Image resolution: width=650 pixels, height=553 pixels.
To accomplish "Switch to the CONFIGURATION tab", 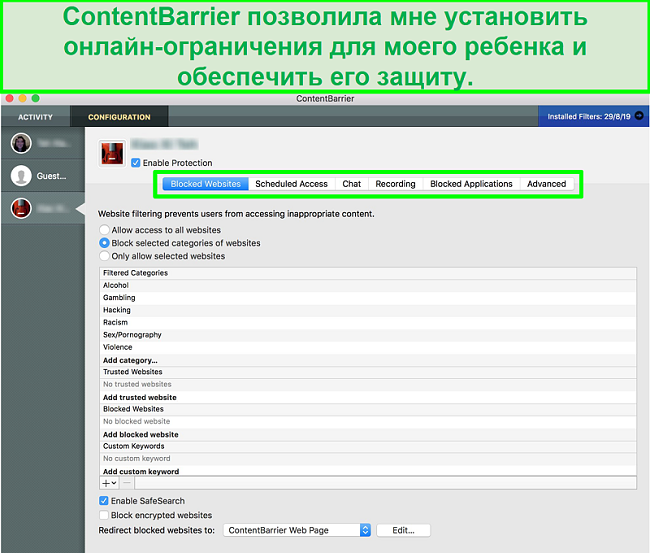I will [x=119, y=117].
